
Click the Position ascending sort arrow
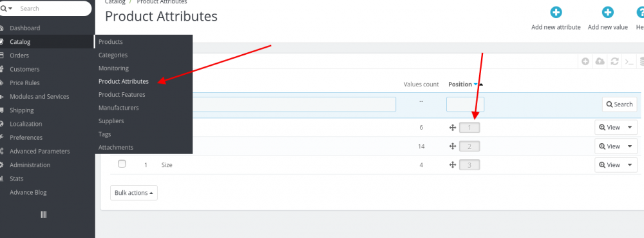[x=481, y=84]
